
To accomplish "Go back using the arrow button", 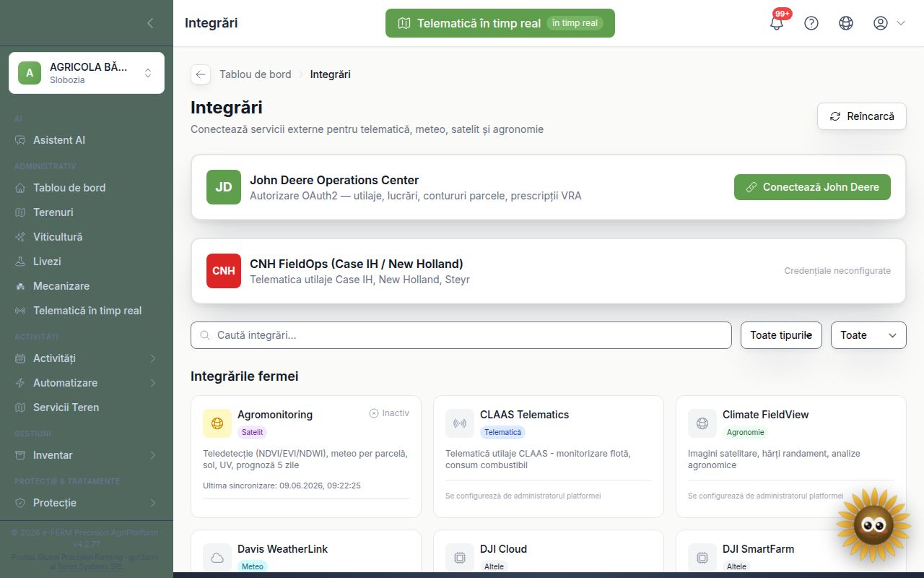I will pyautogui.click(x=201, y=74).
